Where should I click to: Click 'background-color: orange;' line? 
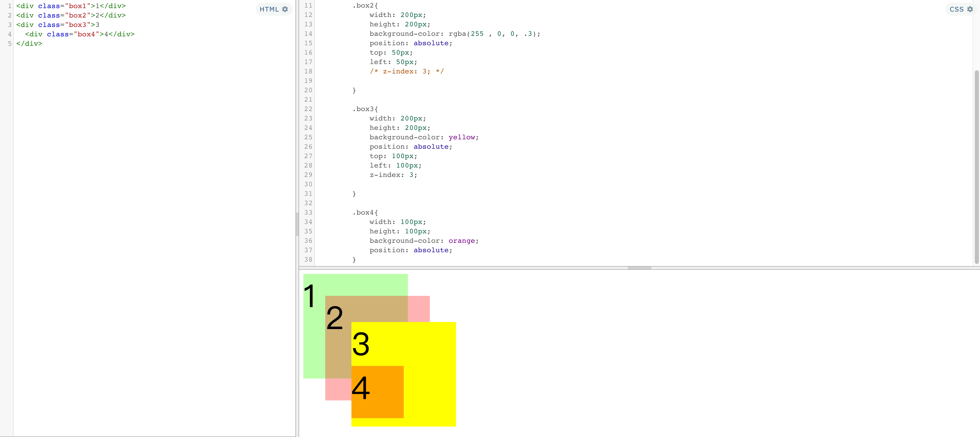[x=424, y=241]
